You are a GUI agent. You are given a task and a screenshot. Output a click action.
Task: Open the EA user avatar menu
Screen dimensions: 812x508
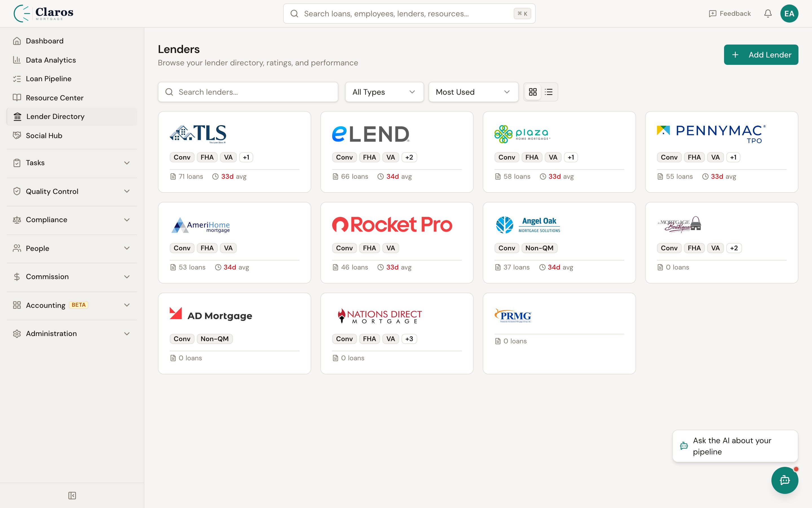(x=789, y=14)
